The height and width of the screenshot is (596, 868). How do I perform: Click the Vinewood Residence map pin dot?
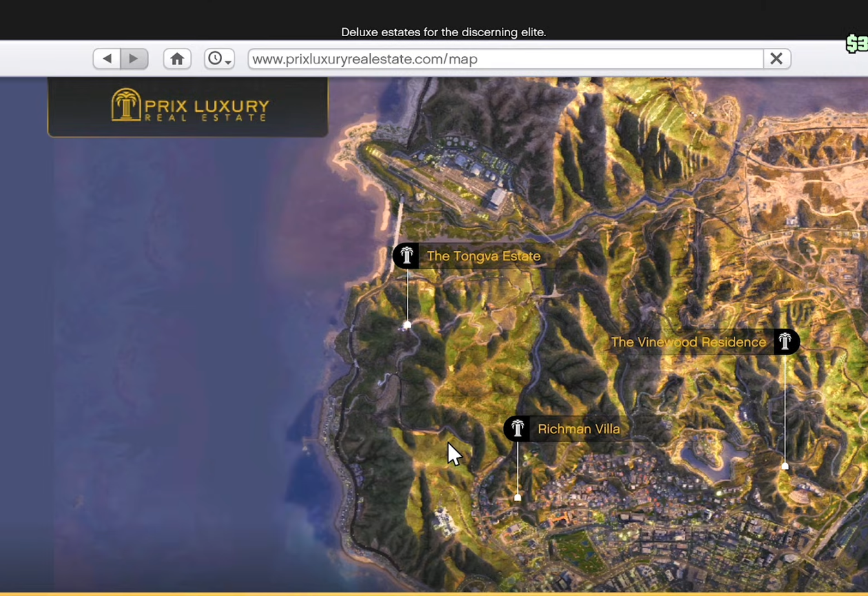785,466
